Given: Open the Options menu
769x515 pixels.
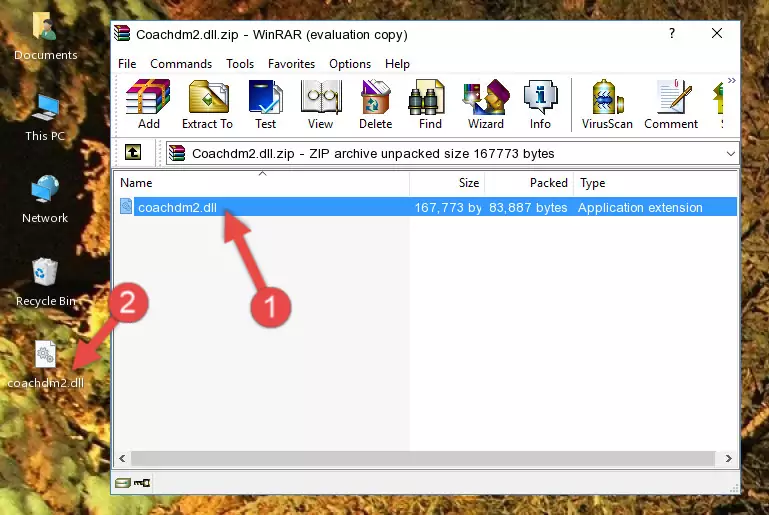Looking at the screenshot, I should click(x=350, y=64).
